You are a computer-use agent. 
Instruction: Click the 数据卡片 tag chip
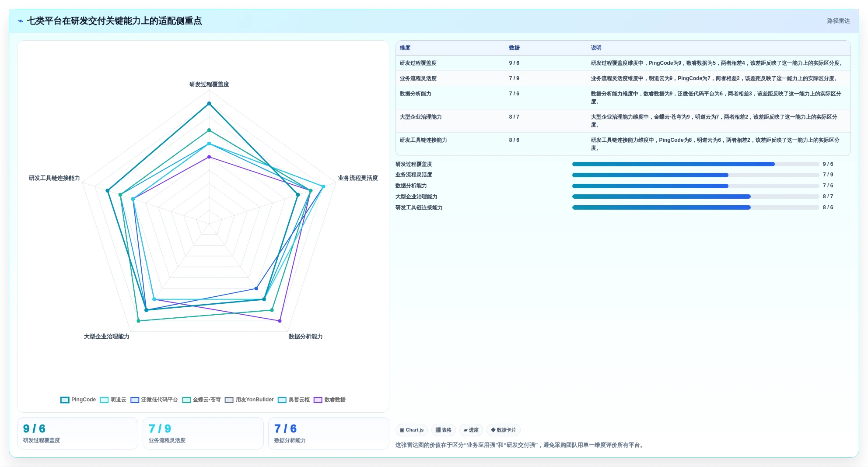tap(504, 430)
